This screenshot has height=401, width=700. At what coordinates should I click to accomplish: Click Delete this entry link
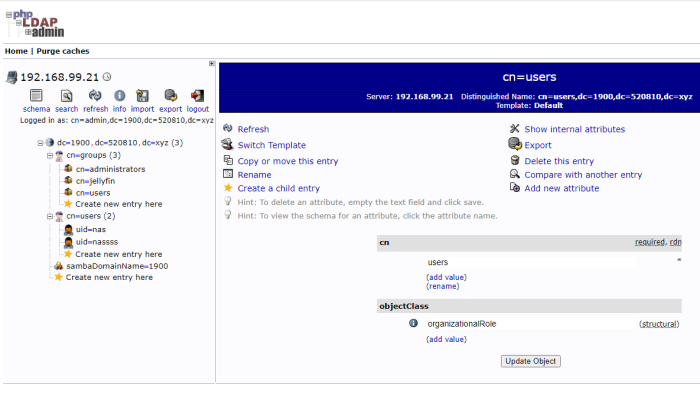559,160
